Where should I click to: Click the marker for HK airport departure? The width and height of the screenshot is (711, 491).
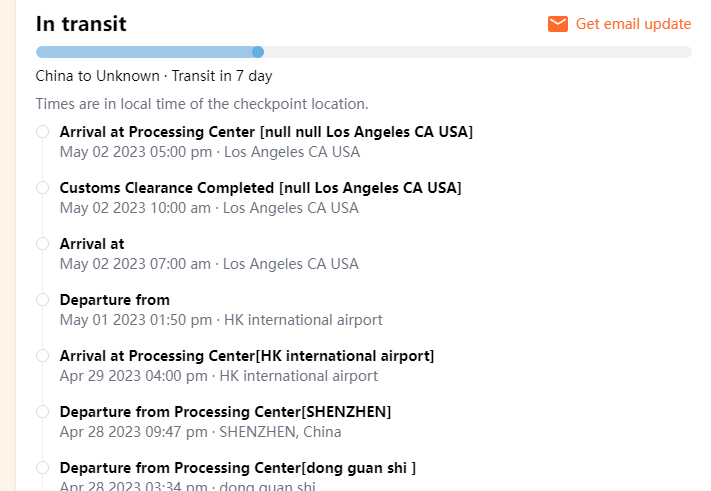click(42, 300)
